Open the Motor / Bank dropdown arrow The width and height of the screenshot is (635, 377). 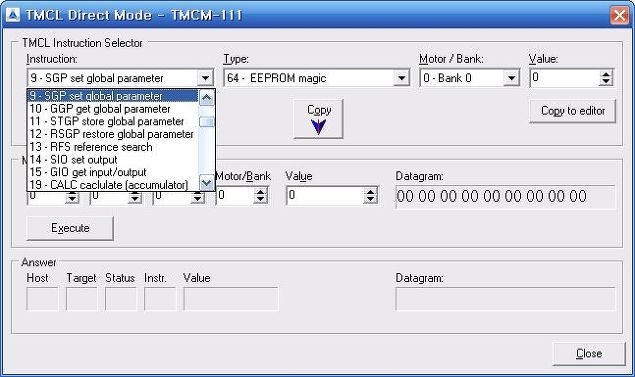[x=511, y=78]
